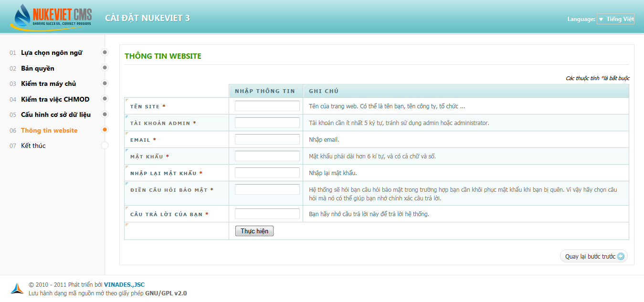Click into the Mật khẩu password field
Screen dimensions: 644x302
coord(267,156)
